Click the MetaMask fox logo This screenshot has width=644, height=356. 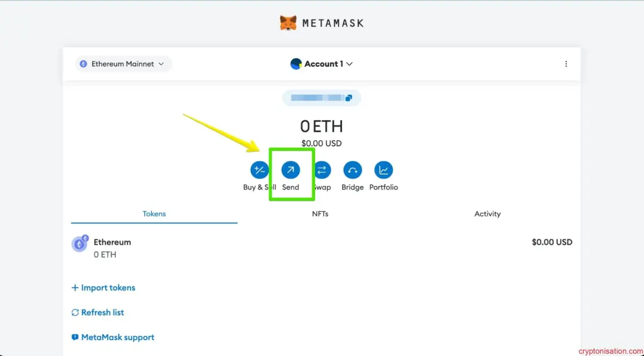pos(288,23)
